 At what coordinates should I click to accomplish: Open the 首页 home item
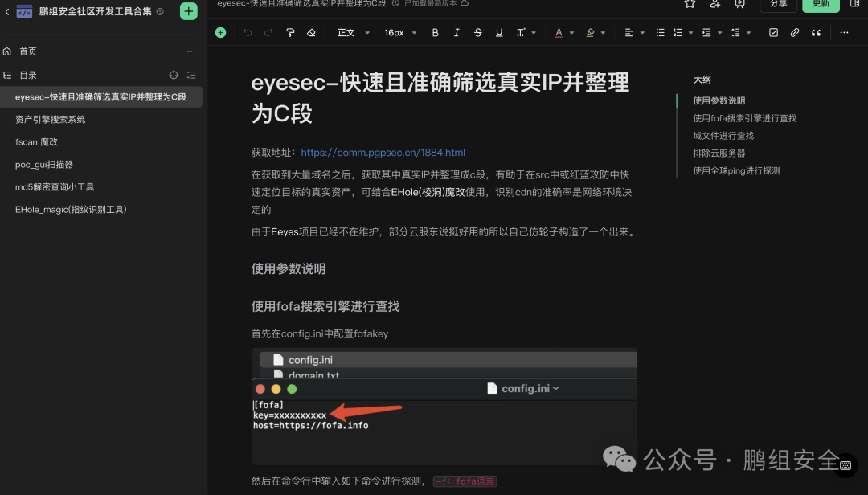tap(27, 51)
